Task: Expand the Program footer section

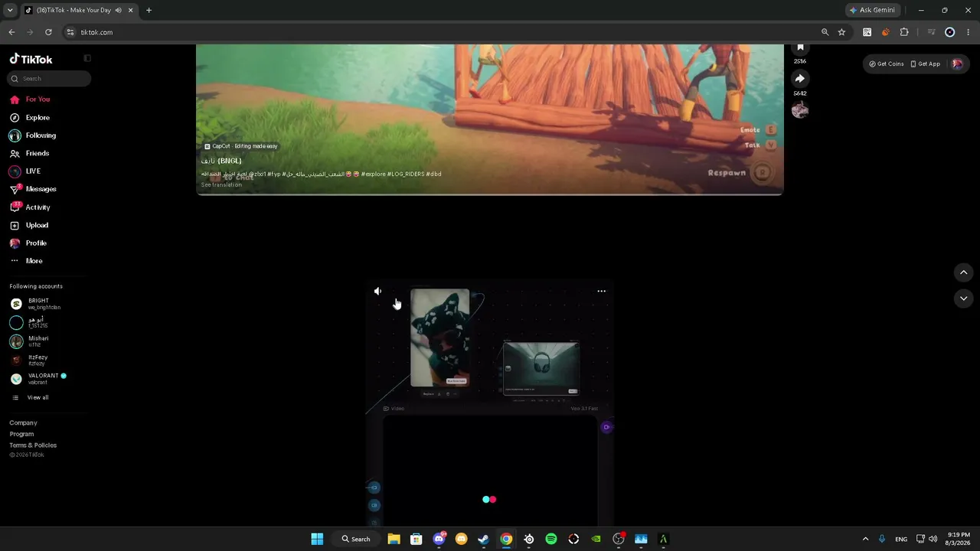Action: point(21,434)
